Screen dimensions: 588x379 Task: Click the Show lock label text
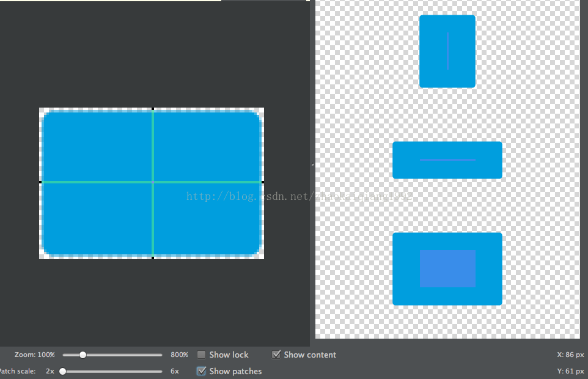[x=229, y=355]
